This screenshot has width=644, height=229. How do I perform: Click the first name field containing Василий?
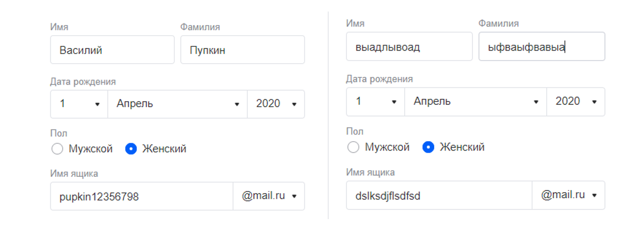(x=112, y=49)
